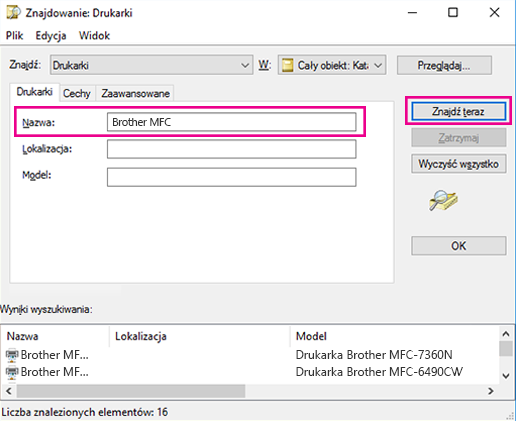The width and height of the screenshot is (516, 421).
Task: Sort results by Lokalizacja column header
Action: pyautogui.click(x=199, y=336)
